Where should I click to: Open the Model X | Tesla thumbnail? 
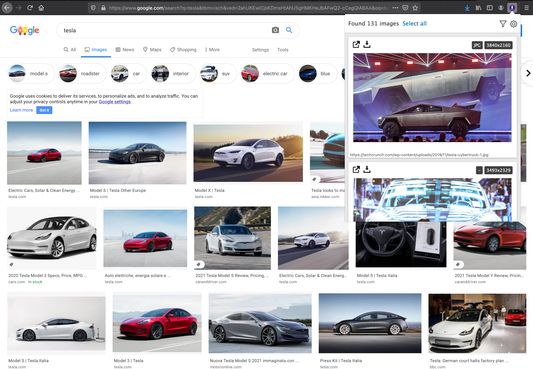pos(248,153)
